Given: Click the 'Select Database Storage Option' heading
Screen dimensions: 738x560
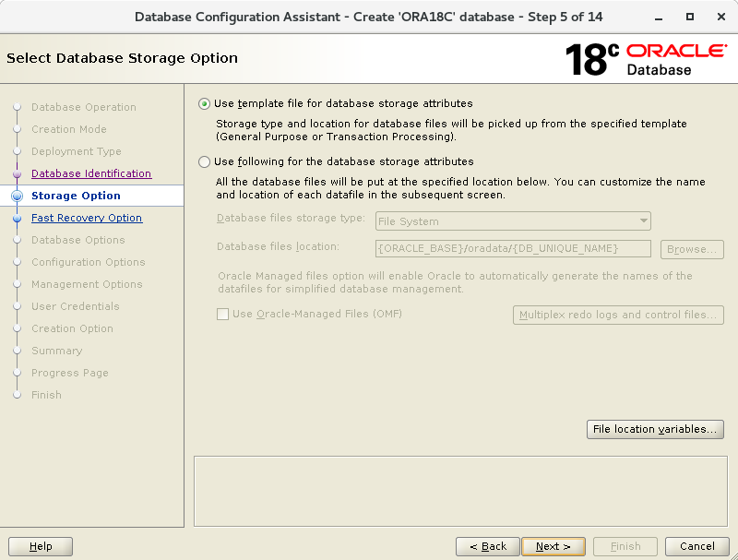Looking at the screenshot, I should [122, 58].
